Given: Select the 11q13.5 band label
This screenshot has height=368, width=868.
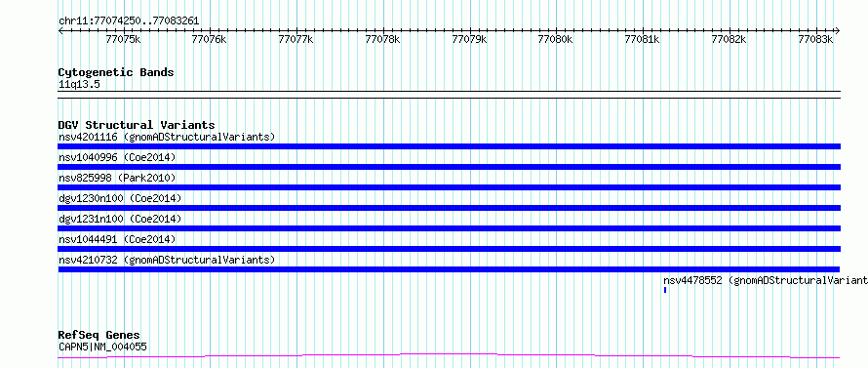Looking at the screenshot, I should 79,85.
